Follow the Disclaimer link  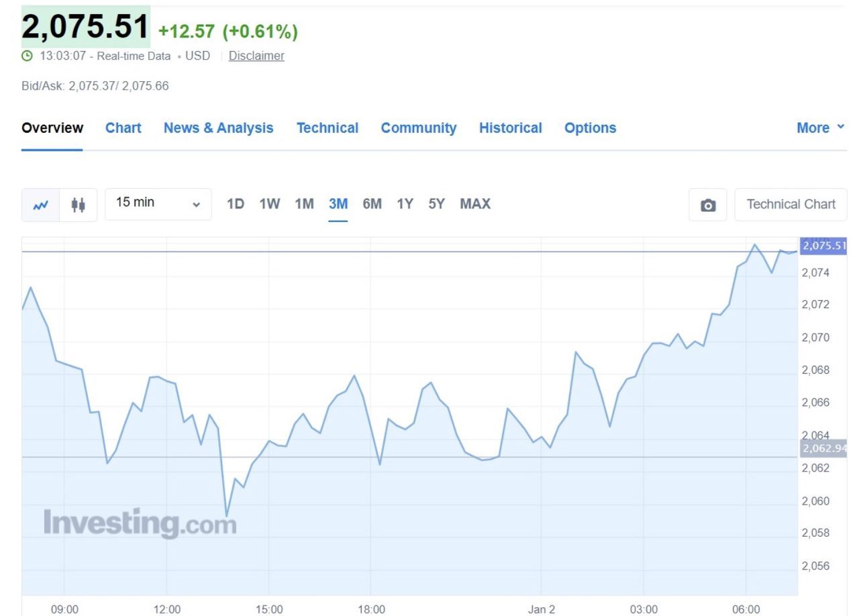point(256,56)
